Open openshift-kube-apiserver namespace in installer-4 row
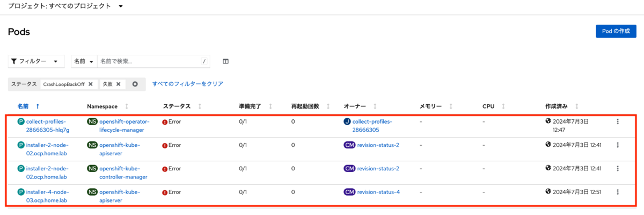The image size is (644, 215). 120,196
